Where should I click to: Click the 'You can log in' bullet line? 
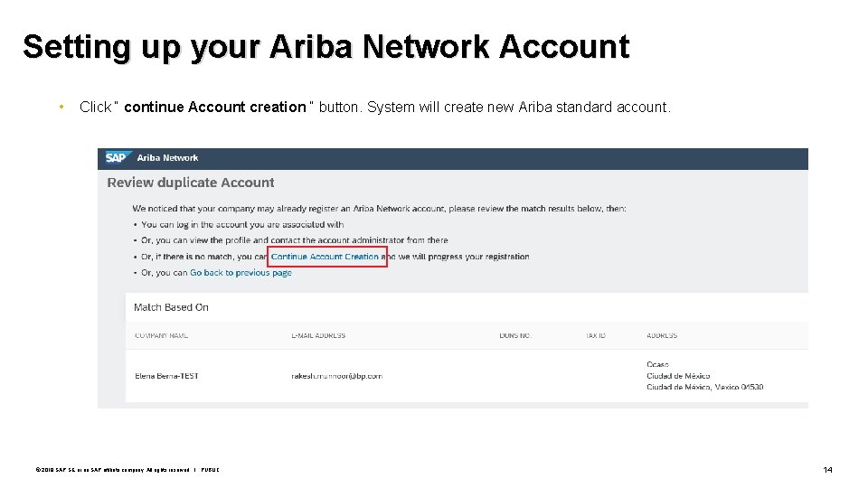click(242, 224)
